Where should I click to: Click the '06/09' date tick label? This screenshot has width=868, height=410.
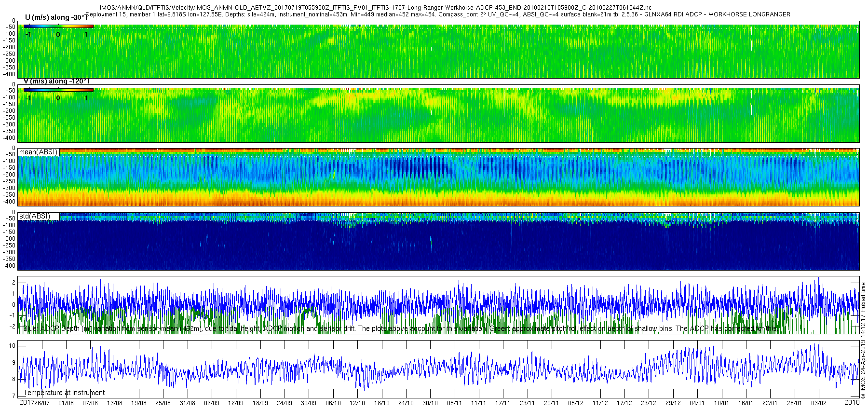(212, 403)
